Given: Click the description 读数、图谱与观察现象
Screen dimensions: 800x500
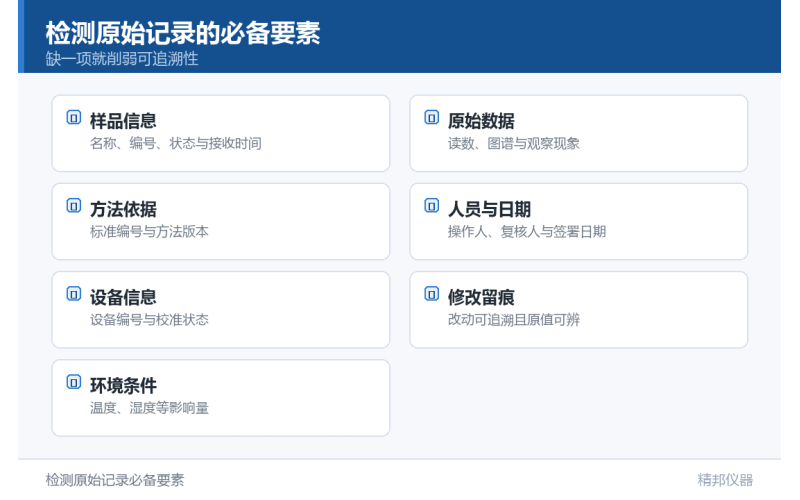Looking at the screenshot, I should coord(514,144).
